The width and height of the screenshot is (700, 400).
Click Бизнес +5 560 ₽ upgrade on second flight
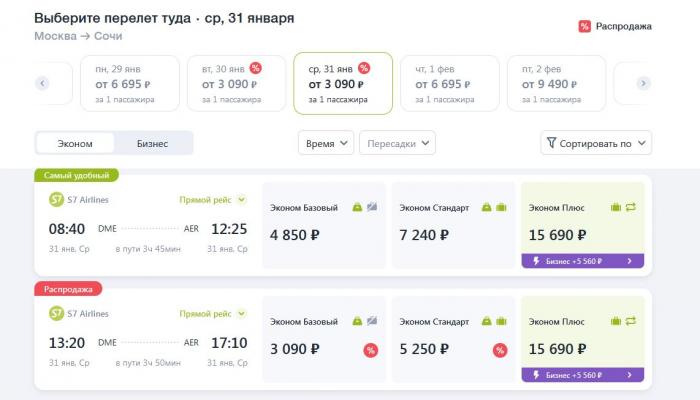coord(583,375)
